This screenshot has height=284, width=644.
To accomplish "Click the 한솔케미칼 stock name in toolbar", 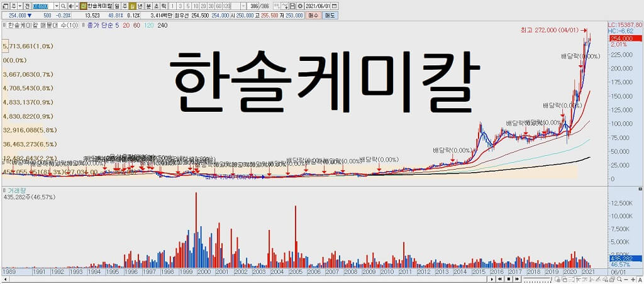I will coord(100,6).
